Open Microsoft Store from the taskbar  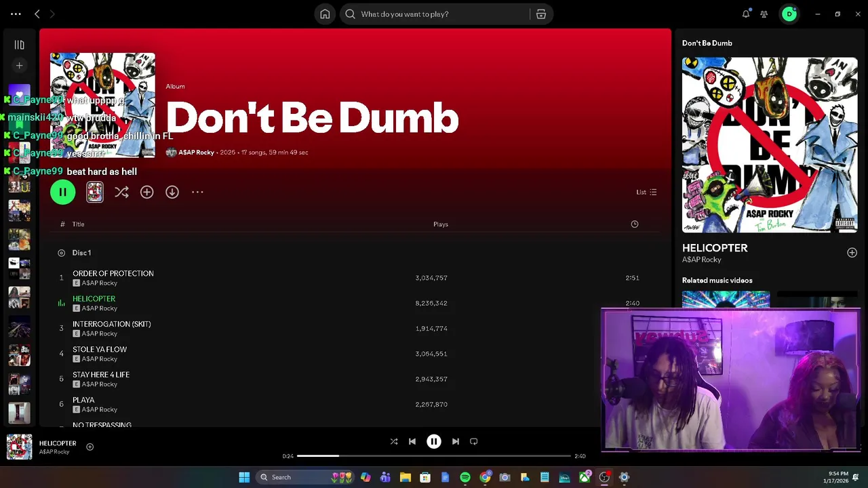point(425,477)
